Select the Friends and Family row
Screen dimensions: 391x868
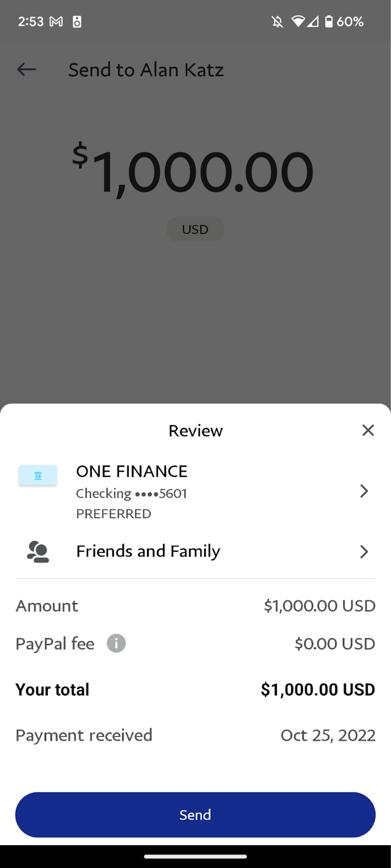tap(195, 552)
